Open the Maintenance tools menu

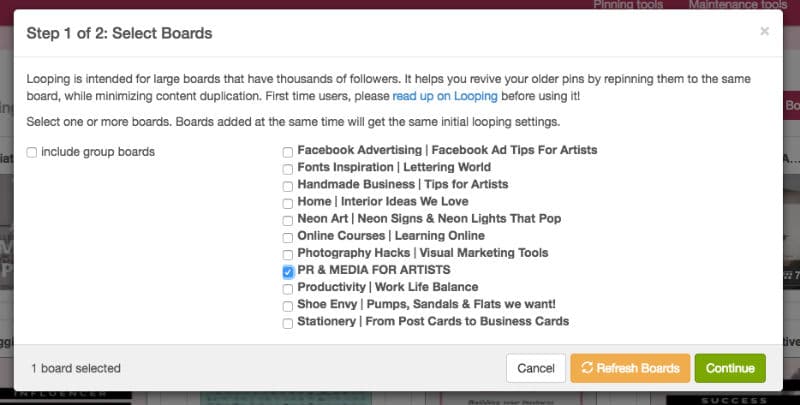tap(738, 5)
